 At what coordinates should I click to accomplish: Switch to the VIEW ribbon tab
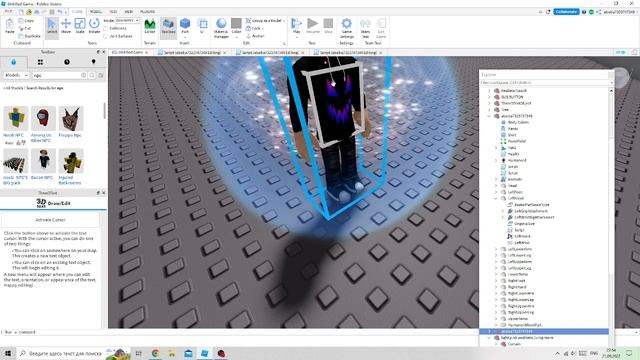(x=129, y=12)
